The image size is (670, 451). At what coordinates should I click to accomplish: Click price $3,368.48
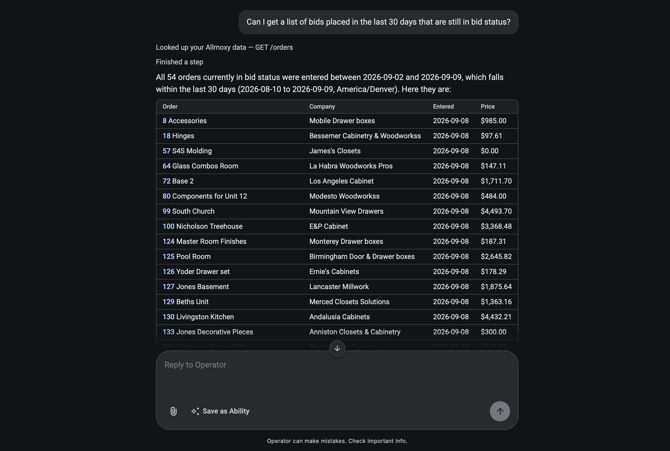[x=496, y=227]
